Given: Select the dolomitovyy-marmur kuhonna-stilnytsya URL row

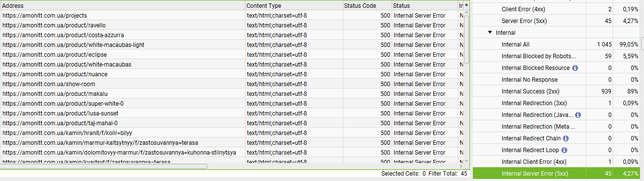Looking at the screenshot, I should 231,153.
